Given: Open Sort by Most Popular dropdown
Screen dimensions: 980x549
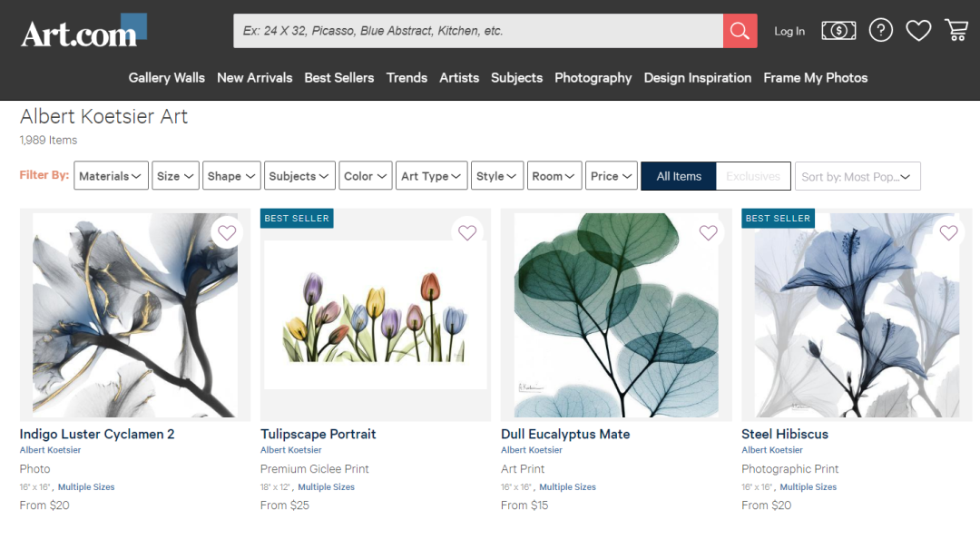Looking at the screenshot, I should (857, 176).
